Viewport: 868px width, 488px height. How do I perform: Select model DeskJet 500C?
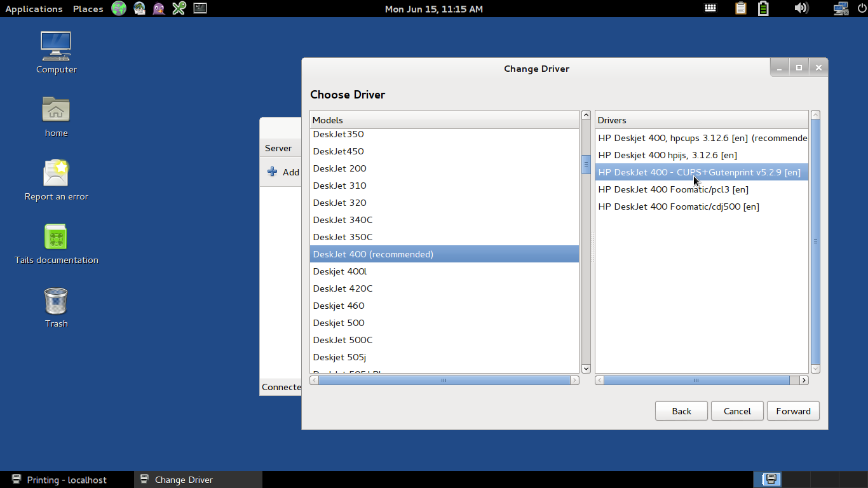[444, 340]
